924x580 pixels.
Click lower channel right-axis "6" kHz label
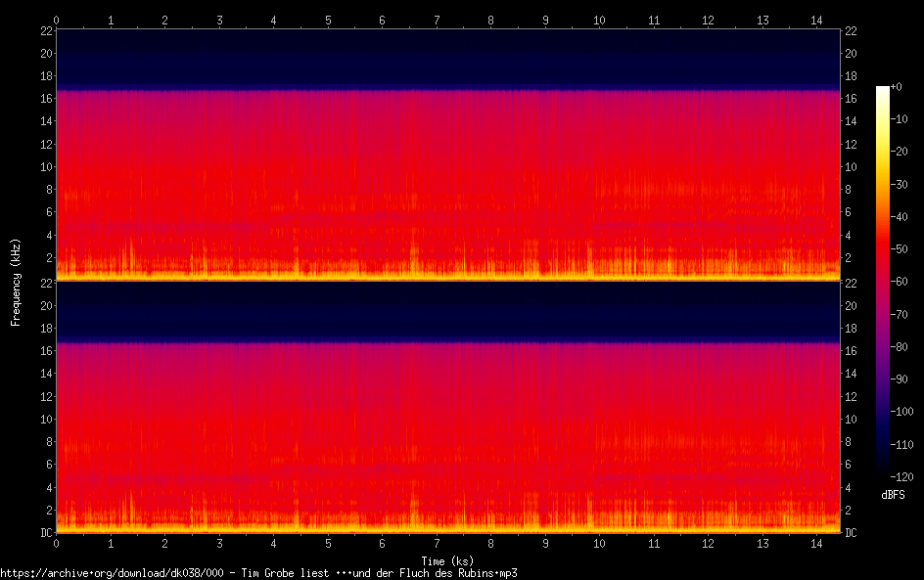pos(848,464)
